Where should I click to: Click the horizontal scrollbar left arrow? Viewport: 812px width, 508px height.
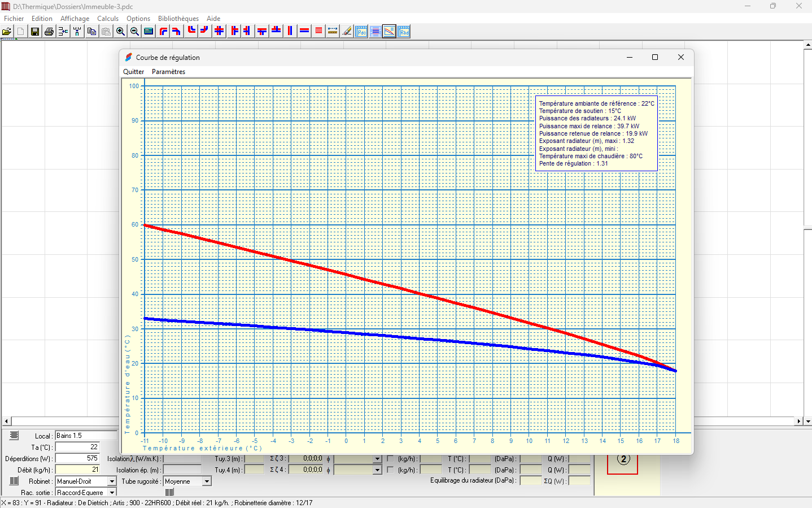tap(7, 421)
